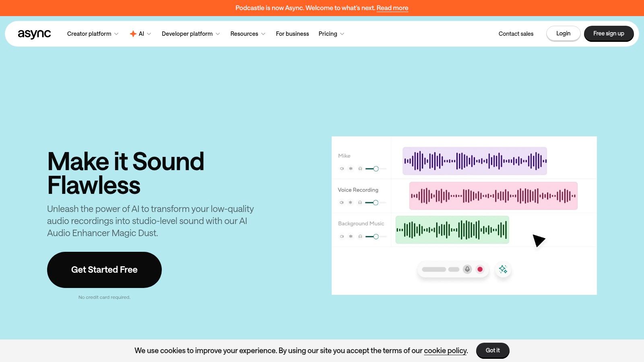Select the async logo
This screenshot has width=644, height=362.
click(34, 34)
